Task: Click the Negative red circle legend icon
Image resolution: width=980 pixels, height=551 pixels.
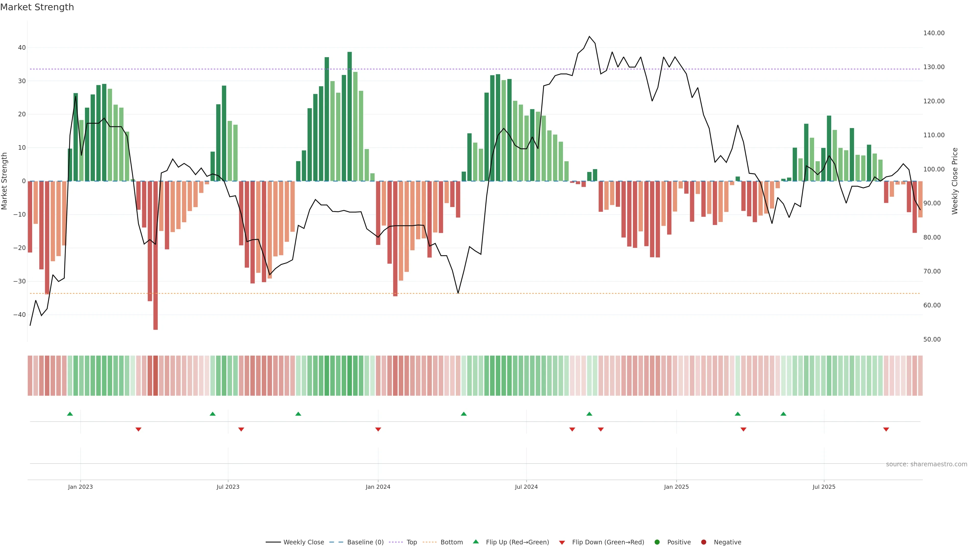Action: pyautogui.click(x=703, y=542)
